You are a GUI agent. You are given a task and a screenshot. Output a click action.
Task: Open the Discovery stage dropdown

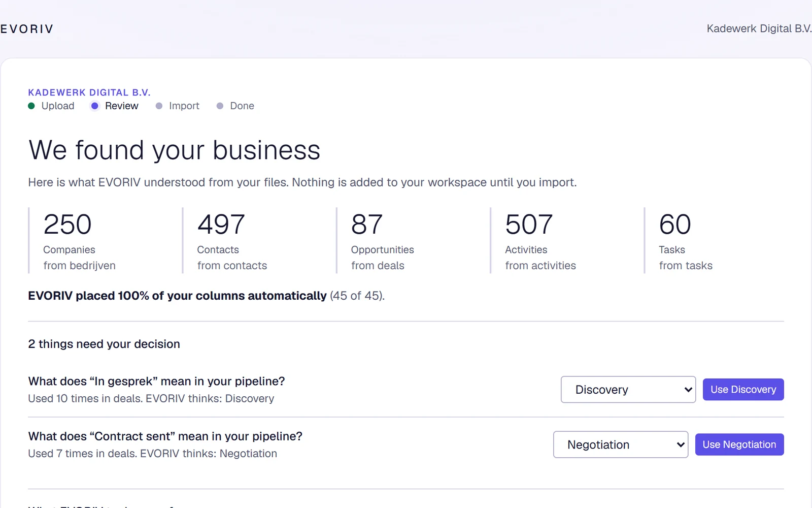click(x=628, y=390)
